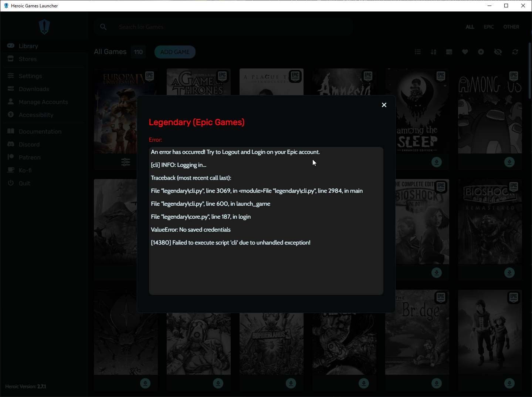This screenshot has height=397, width=532.
Task: Click the Heroic shield logo
Action: click(x=44, y=27)
